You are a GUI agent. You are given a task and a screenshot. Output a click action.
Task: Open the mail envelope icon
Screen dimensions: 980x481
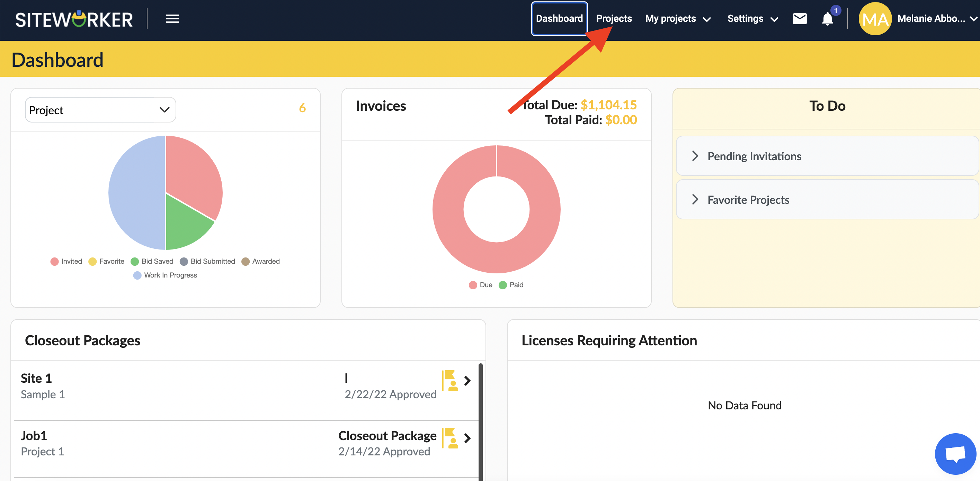tap(800, 18)
